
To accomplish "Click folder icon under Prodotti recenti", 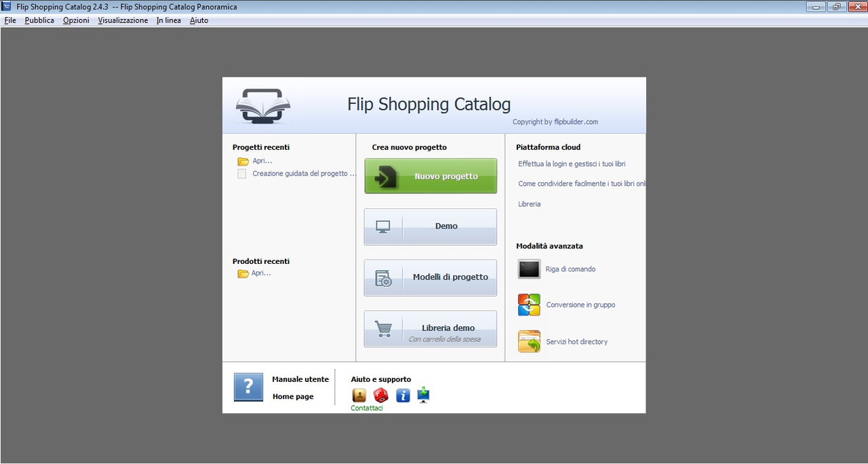I will click(243, 273).
